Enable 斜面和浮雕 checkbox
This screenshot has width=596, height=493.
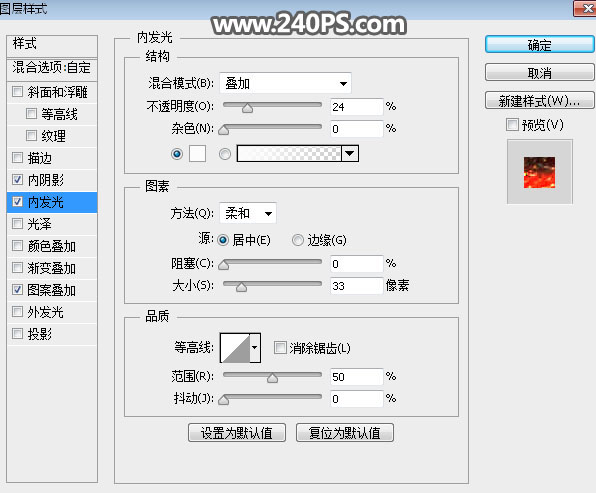pyautogui.click(x=17, y=92)
